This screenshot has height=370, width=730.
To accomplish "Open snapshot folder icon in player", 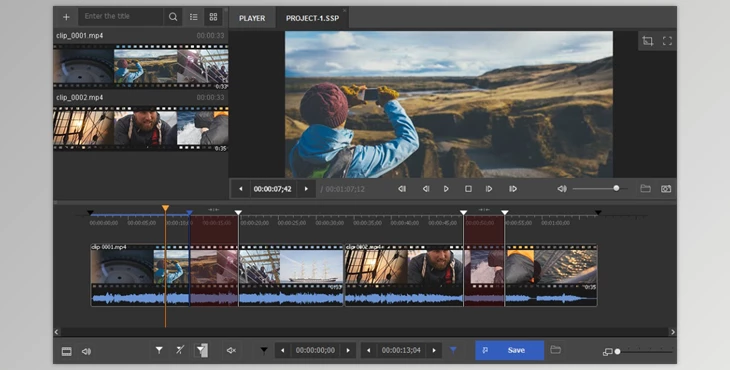I will (645, 188).
